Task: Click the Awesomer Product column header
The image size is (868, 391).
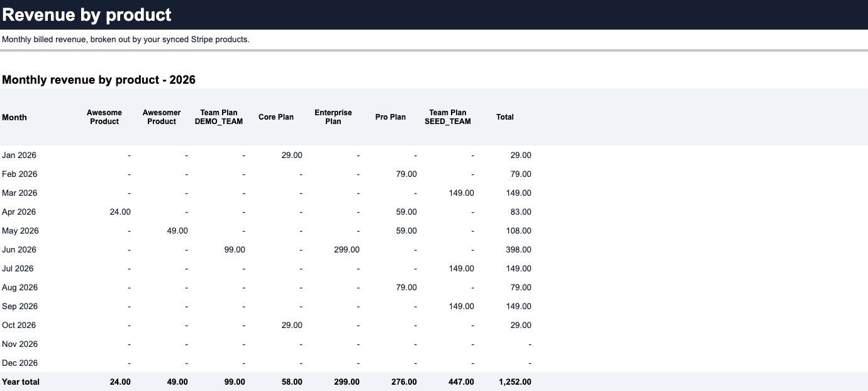Action: click(x=162, y=117)
